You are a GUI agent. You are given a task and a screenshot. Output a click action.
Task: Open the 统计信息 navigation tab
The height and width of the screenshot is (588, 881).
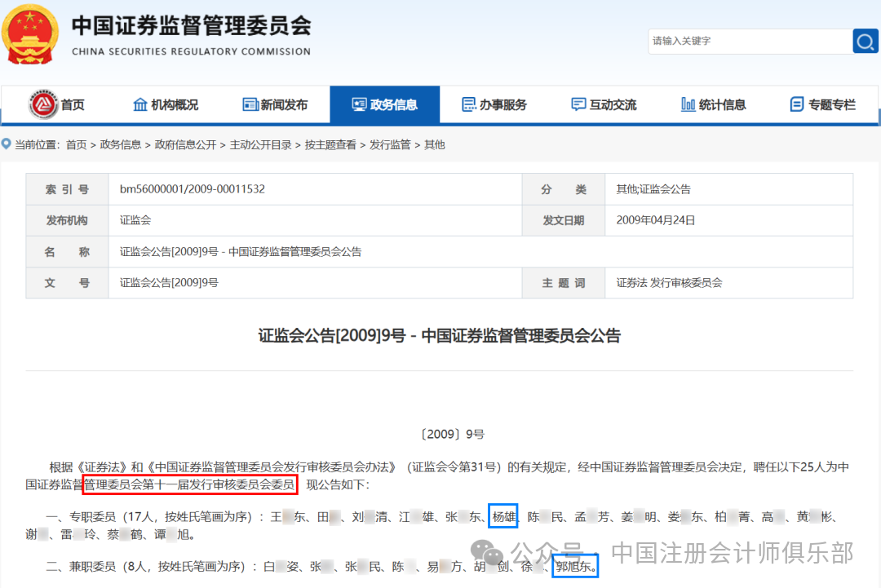click(713, 104)
